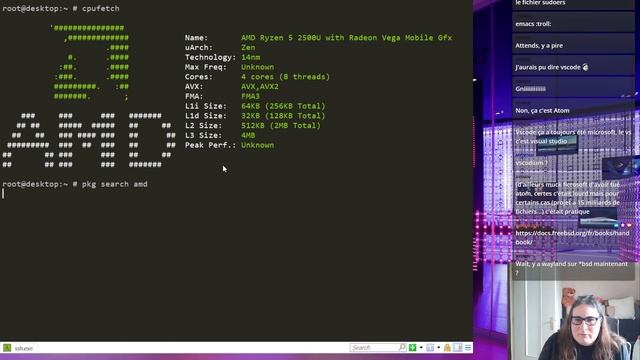
Task: Click chat message 'Wait, y a wayland sur *bsd'
Action: click(x=571, y=268)
